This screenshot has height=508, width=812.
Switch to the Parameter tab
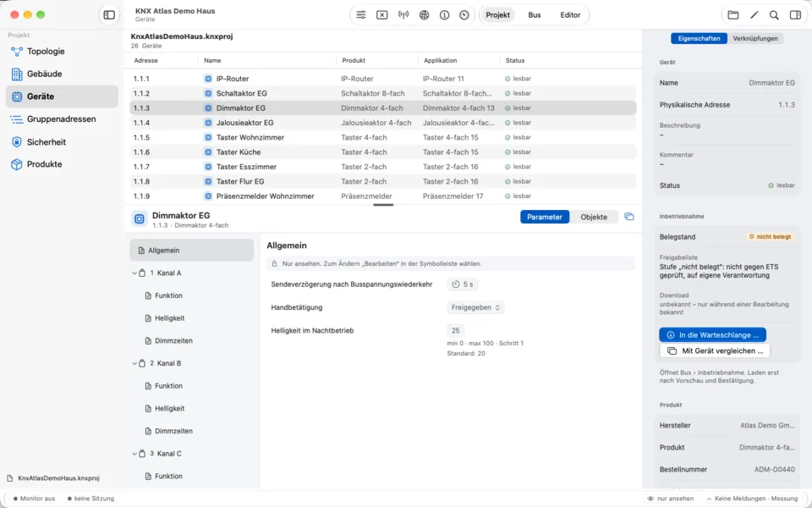[545, 217]
